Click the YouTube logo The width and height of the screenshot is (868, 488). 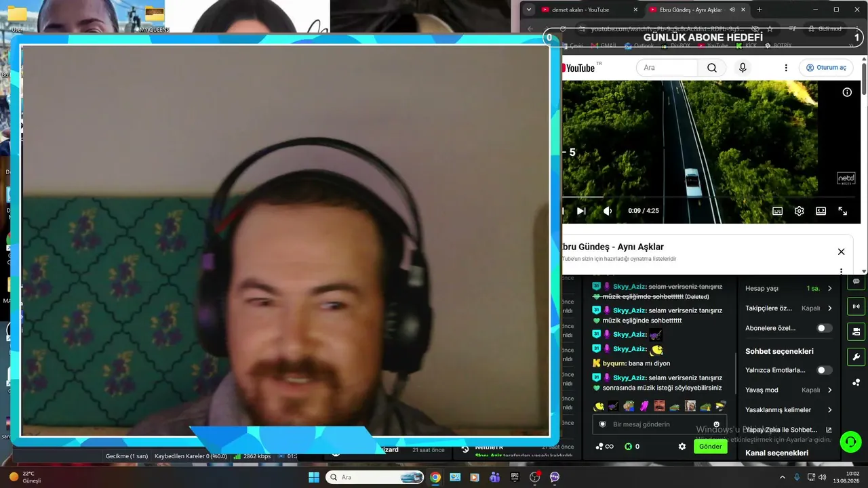(x=578, y=68)
